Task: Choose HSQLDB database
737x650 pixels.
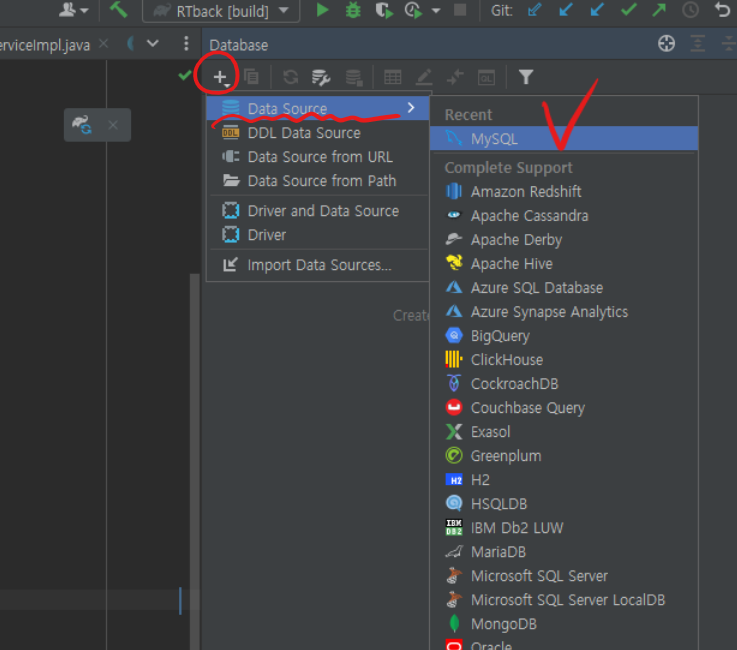Action: pos(564,503)
